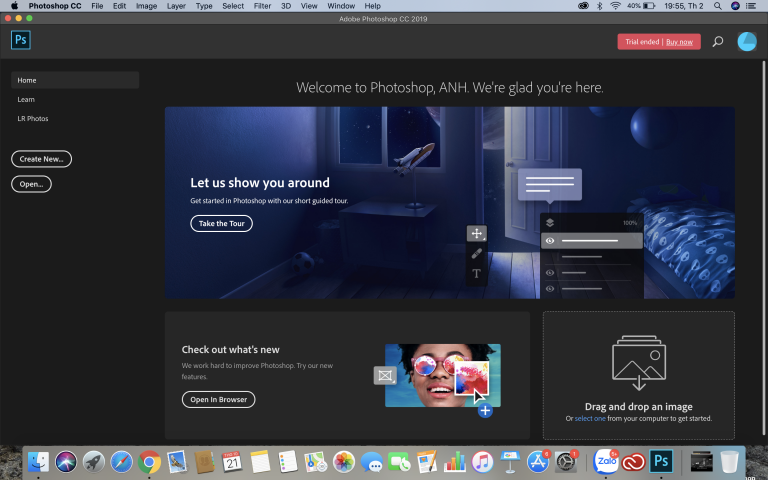Click Open In Browser button

pyautogui.click(x=218, y=399)
